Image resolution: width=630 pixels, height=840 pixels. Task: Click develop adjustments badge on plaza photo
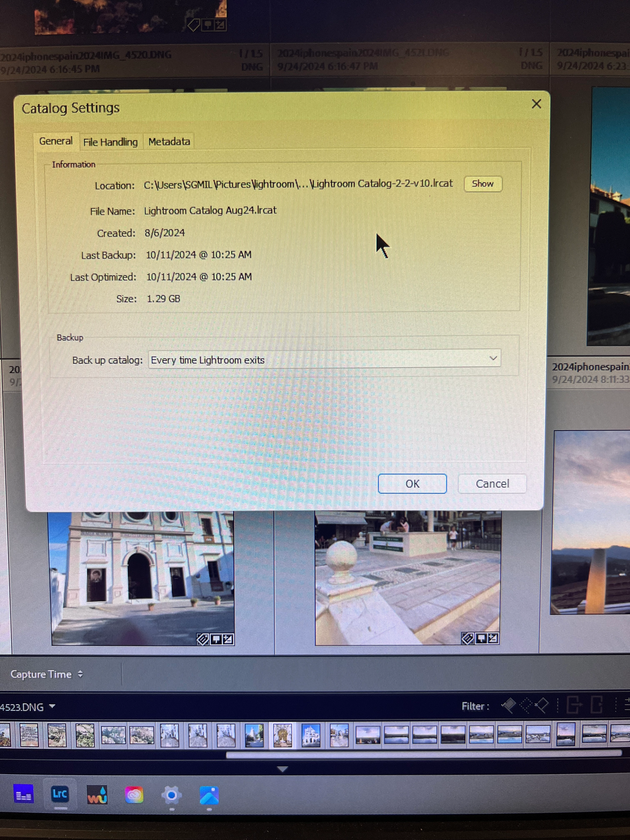[493, 639]
